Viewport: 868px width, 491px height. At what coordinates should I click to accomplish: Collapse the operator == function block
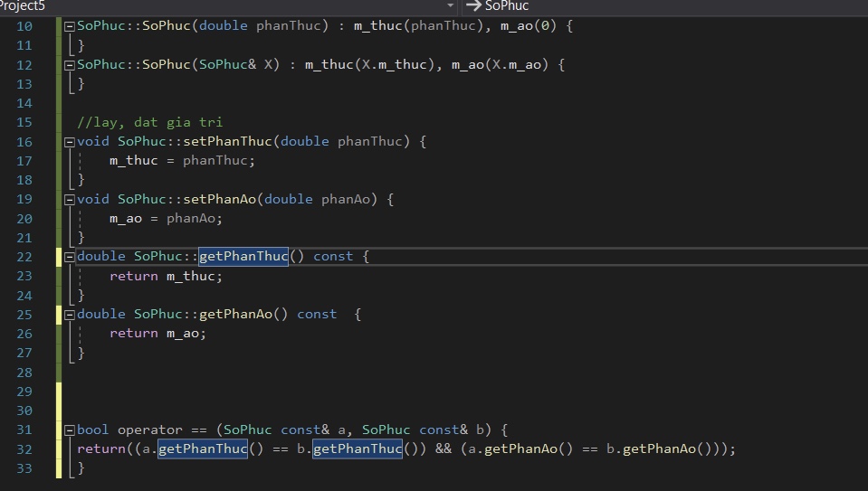click(x=70, y=430)
